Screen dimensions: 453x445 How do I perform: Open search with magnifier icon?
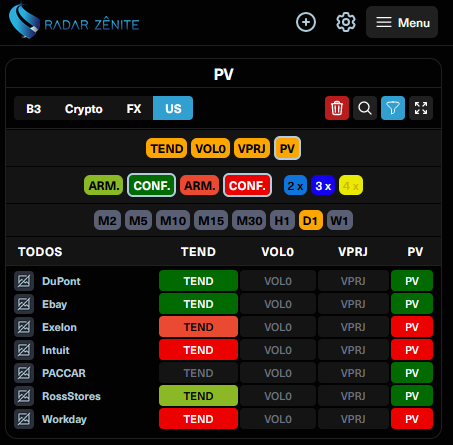(365, 108)
